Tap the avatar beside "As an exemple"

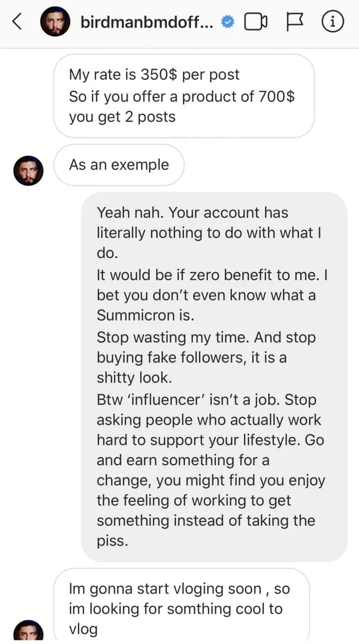click(28, 171)
